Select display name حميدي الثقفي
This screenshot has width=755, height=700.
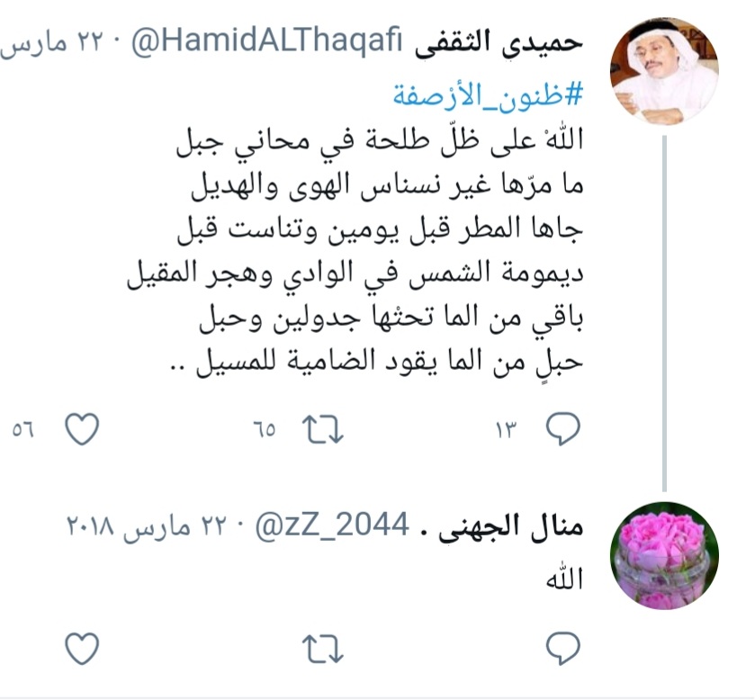[x=499, y=42]
